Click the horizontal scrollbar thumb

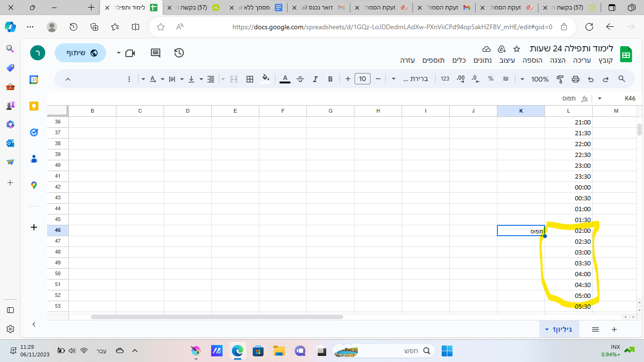point(217,317)
